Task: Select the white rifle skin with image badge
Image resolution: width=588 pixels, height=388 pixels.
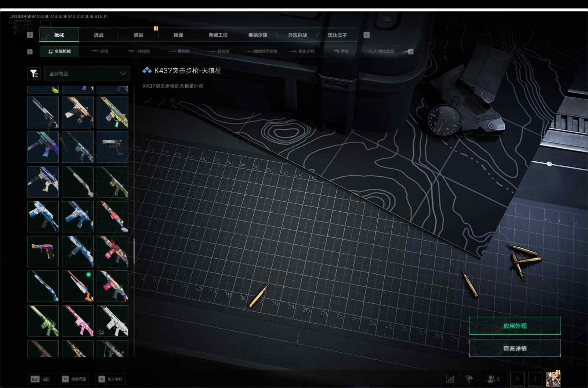Action: tap(112, 321)
